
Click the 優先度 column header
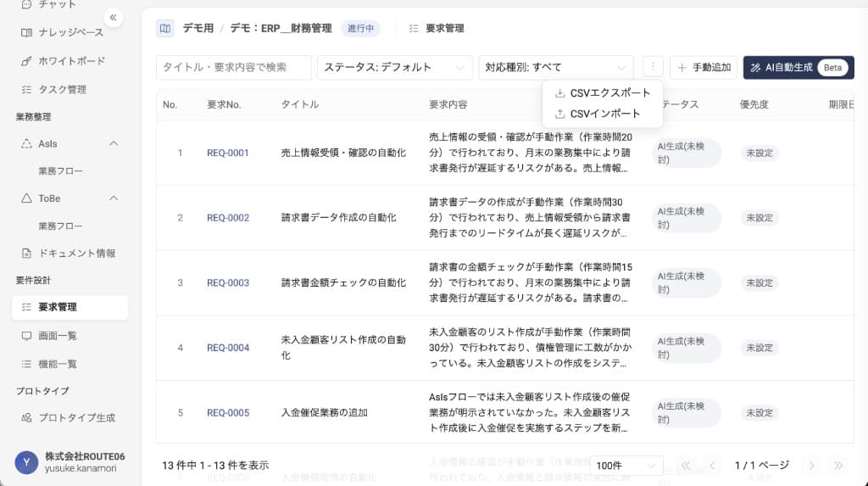pos(754,104)
